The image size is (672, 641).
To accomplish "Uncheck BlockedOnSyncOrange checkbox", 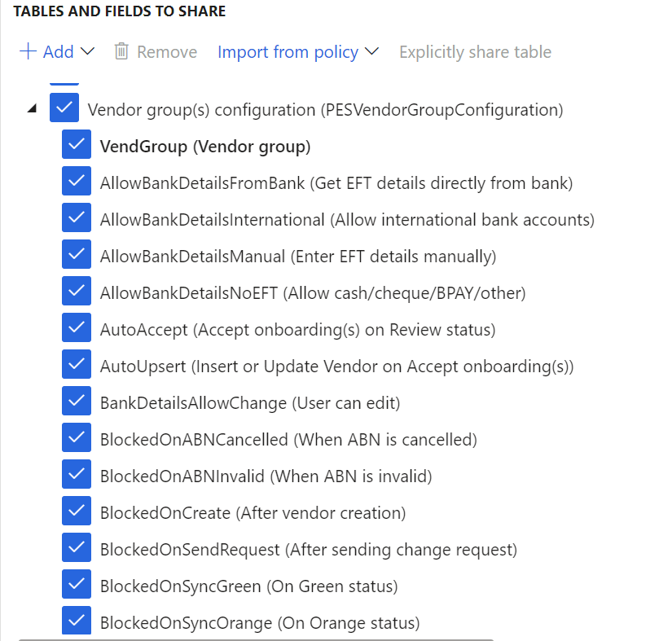I will click(77, 621).
